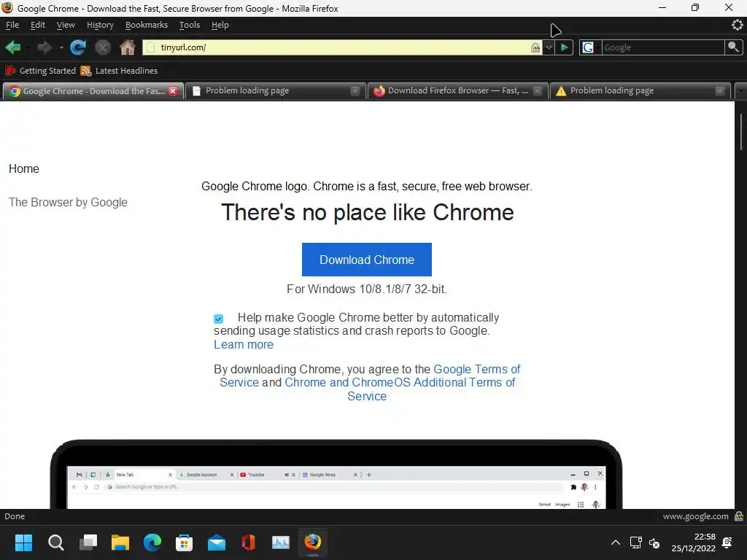Image resolution: width=747 pixels, height=560 pixels.
Task: Open the View menu
Action: click(x=66, y=25)
